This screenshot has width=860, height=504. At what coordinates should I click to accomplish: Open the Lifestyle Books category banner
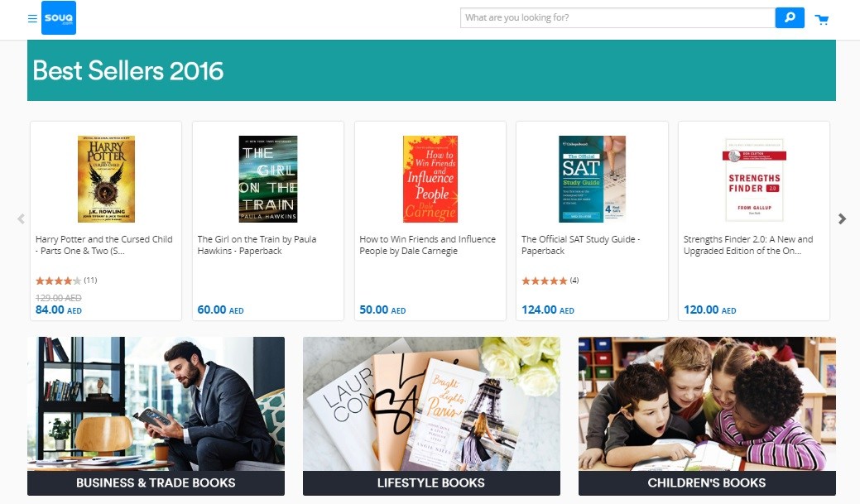431,416
